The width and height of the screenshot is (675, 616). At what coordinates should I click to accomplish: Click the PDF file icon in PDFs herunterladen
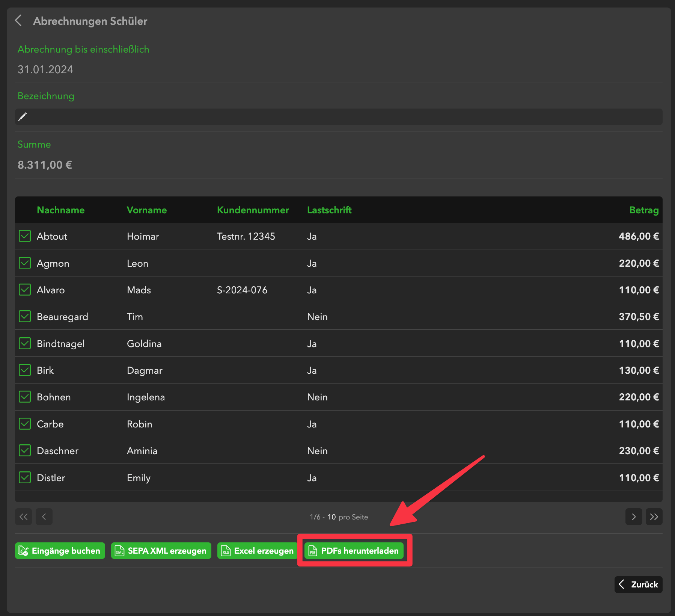click(x=312, y=551)
